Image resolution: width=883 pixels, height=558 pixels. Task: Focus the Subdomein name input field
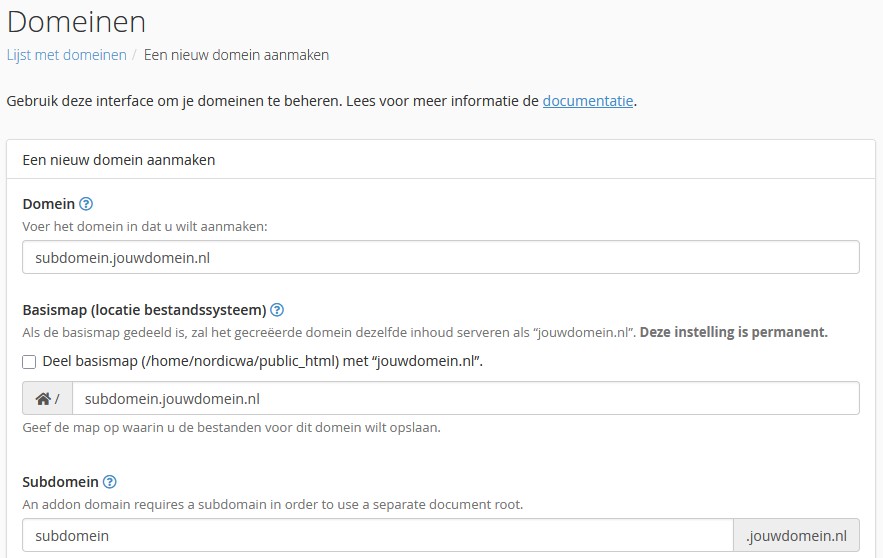pos(378,535)
